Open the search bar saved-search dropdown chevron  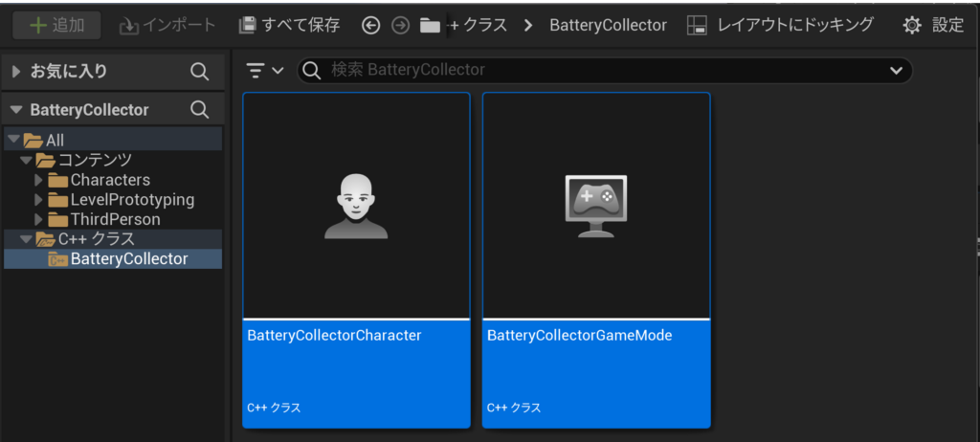click(896, 70)
